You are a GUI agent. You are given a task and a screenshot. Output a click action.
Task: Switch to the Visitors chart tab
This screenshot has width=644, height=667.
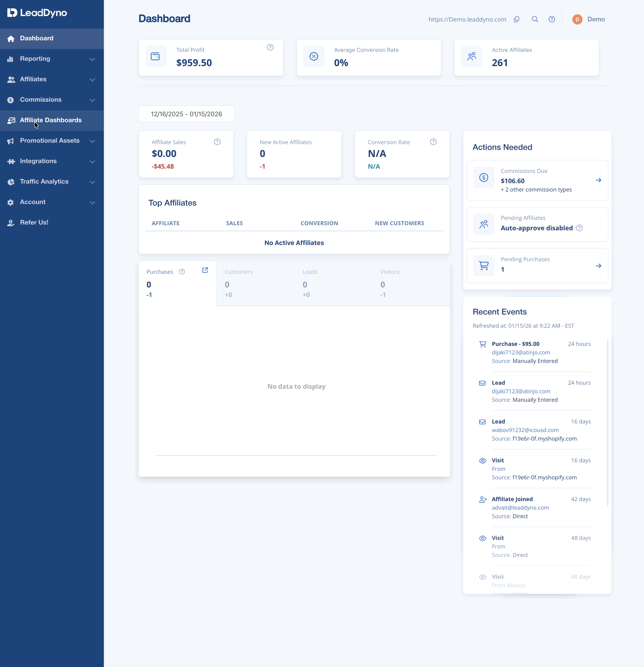(x=411, y=283)
